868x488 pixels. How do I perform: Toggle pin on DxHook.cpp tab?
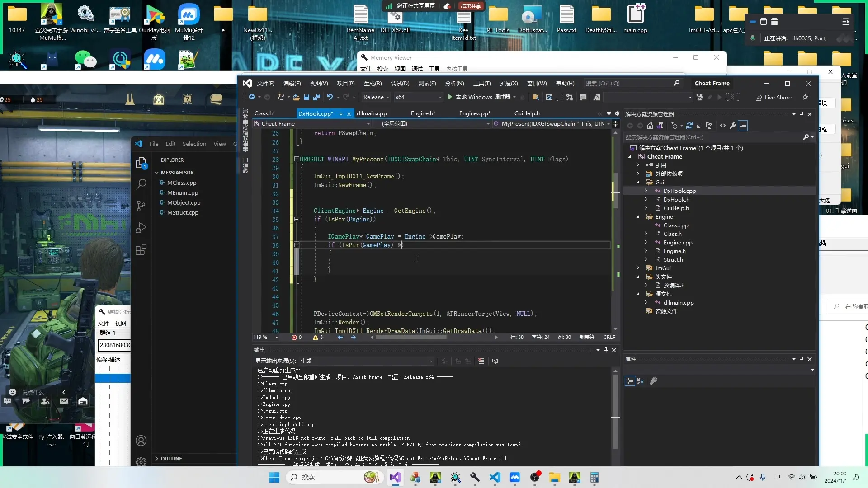(340, 114)
